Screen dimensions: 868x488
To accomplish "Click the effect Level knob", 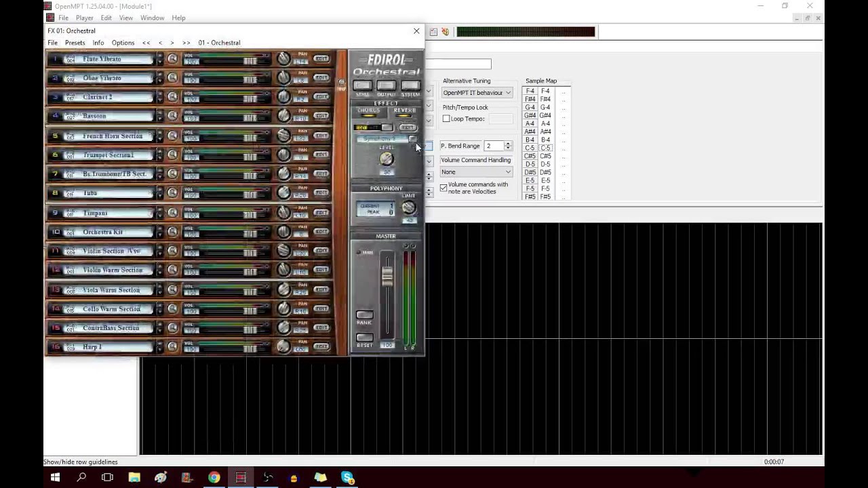I will tap(387, 159).
